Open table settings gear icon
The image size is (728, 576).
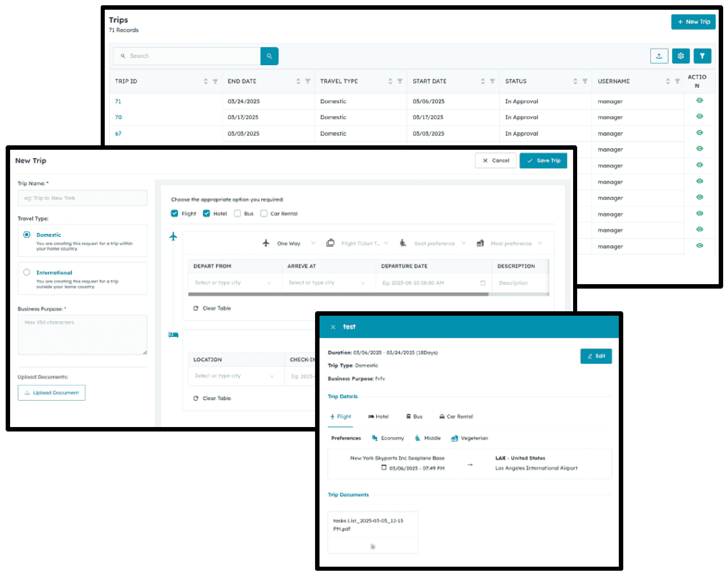pyautogui.click(x=681, y=56)
